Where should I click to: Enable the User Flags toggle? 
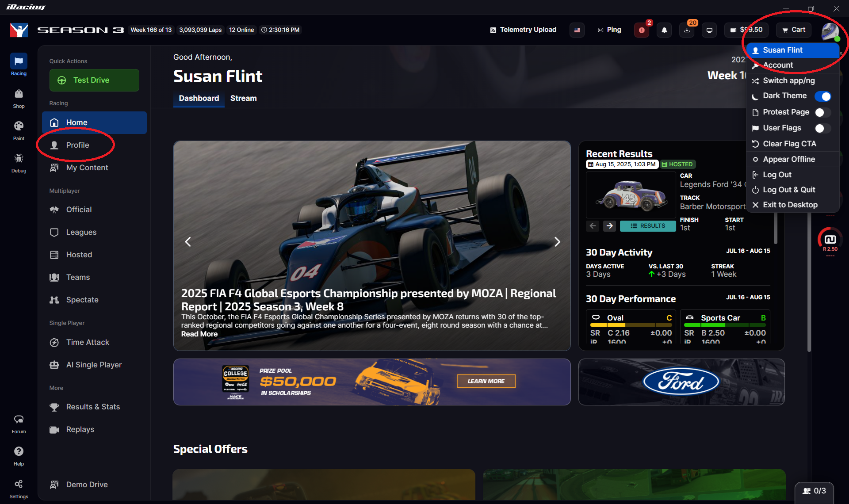pyautogui.click(x=822, y=128)
